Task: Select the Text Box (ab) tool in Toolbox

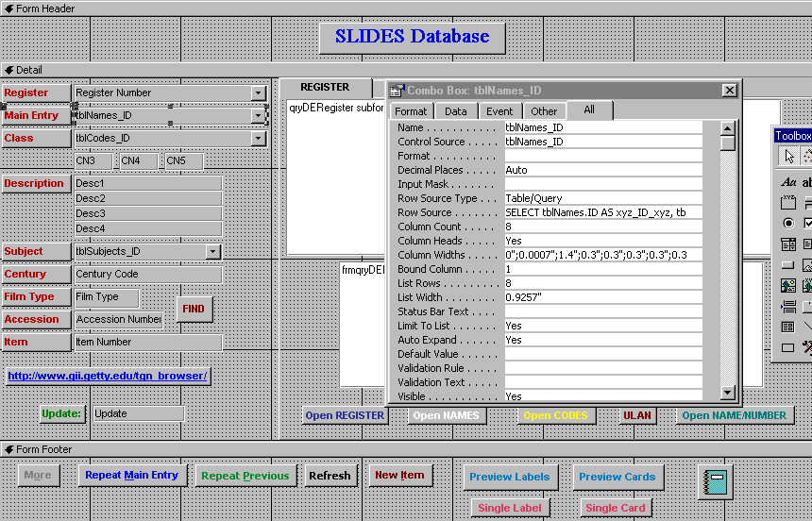Action: click(807, 182)
